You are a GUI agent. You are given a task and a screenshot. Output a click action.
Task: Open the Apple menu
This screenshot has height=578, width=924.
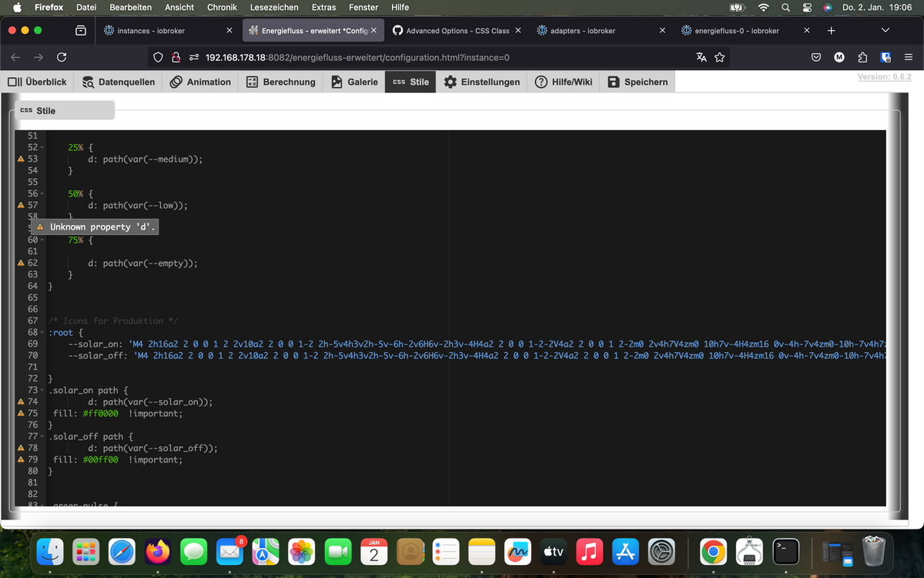pos(17,8)
